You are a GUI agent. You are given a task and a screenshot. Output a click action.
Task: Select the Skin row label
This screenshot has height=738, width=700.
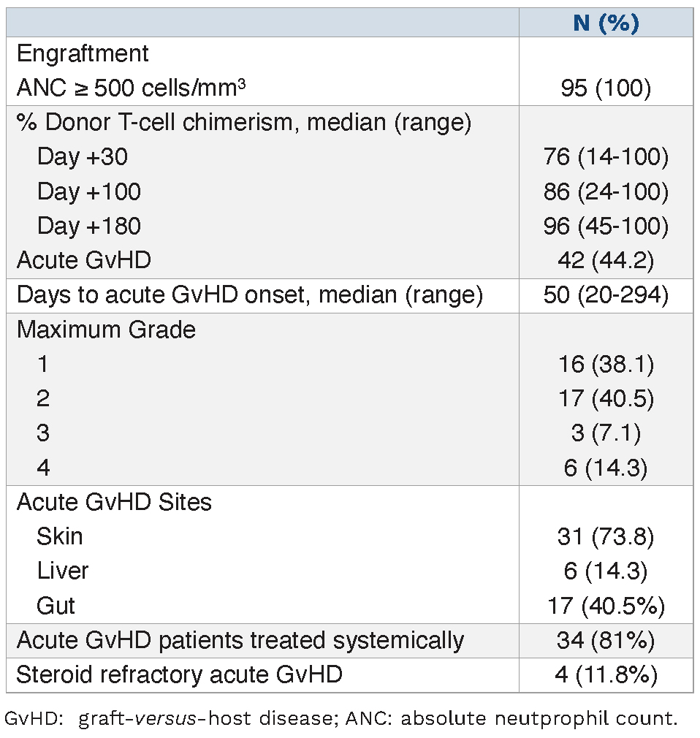[60, 536]
